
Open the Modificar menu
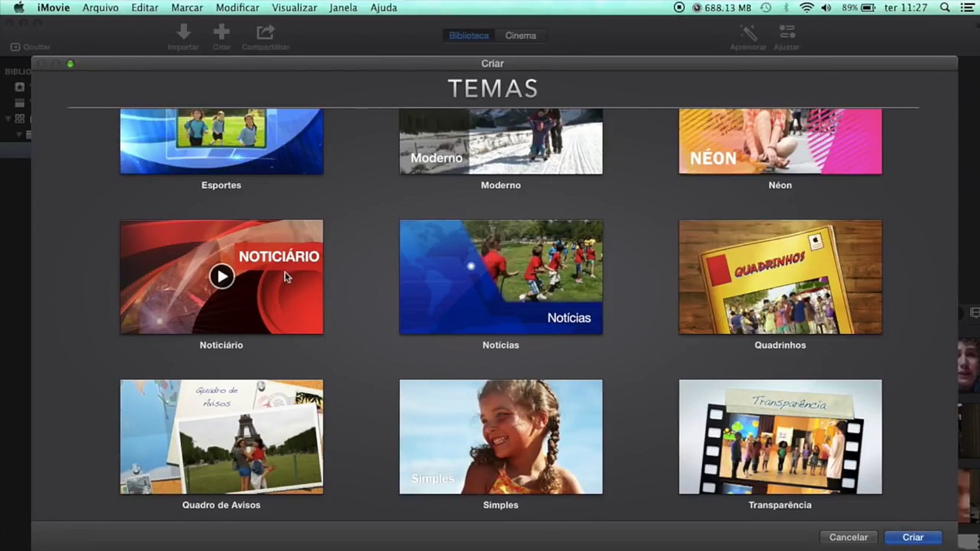[x=237, y=8]
